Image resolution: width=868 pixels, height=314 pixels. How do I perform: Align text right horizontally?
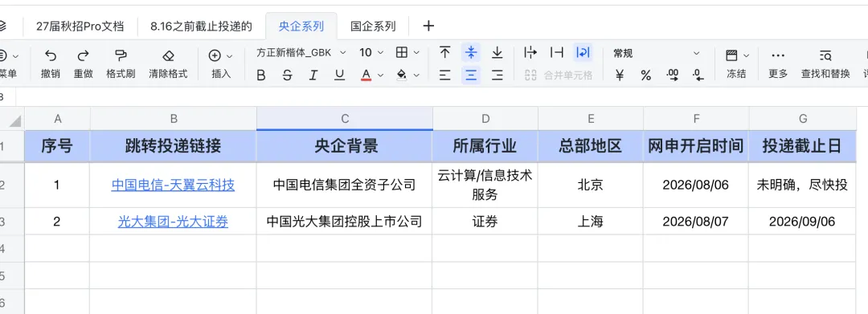pyautogui.click(x=497, y=75)
